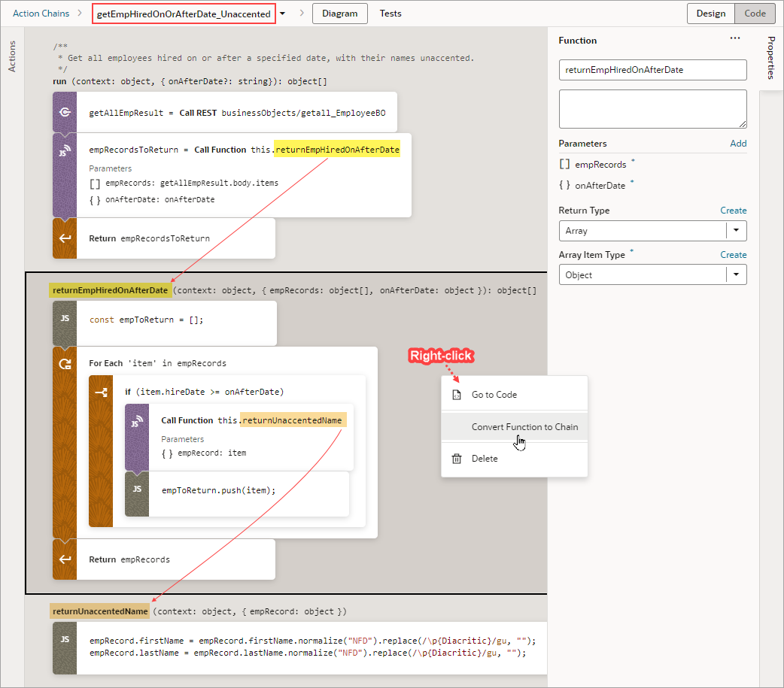
Task: Click the empRecord: item parameter row
Action: (204, 453)
